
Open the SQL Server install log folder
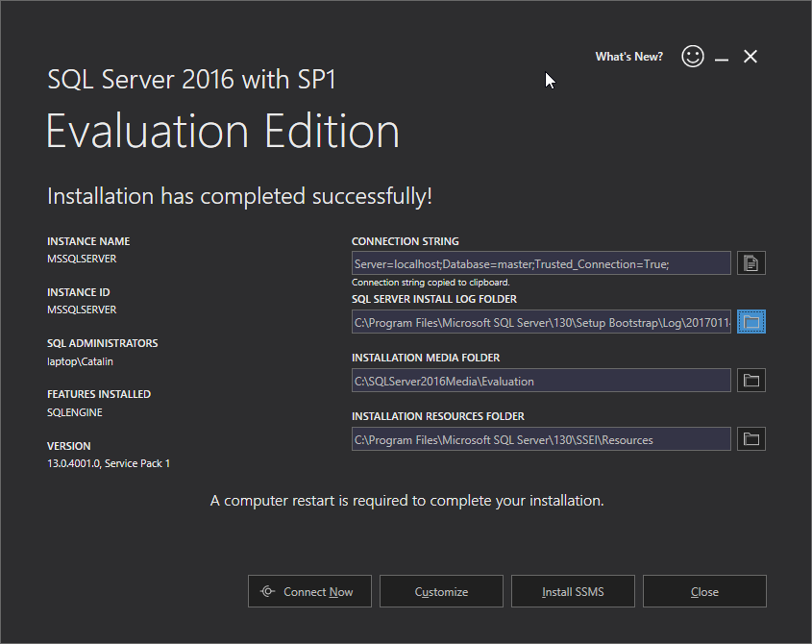[x=750, y=322]
